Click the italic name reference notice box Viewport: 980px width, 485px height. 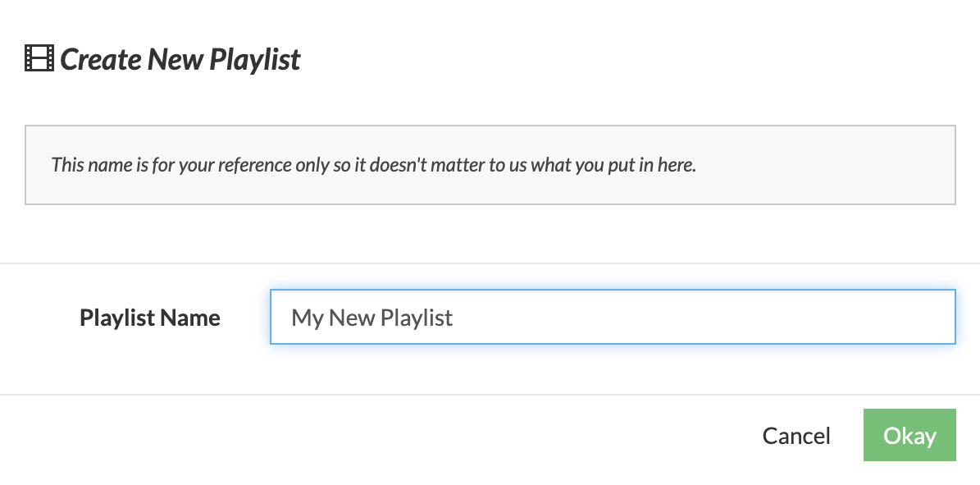490,165
